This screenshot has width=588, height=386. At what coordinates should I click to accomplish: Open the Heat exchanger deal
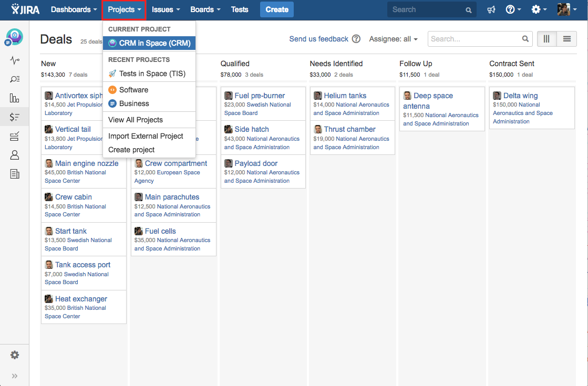tap(81, 299)
